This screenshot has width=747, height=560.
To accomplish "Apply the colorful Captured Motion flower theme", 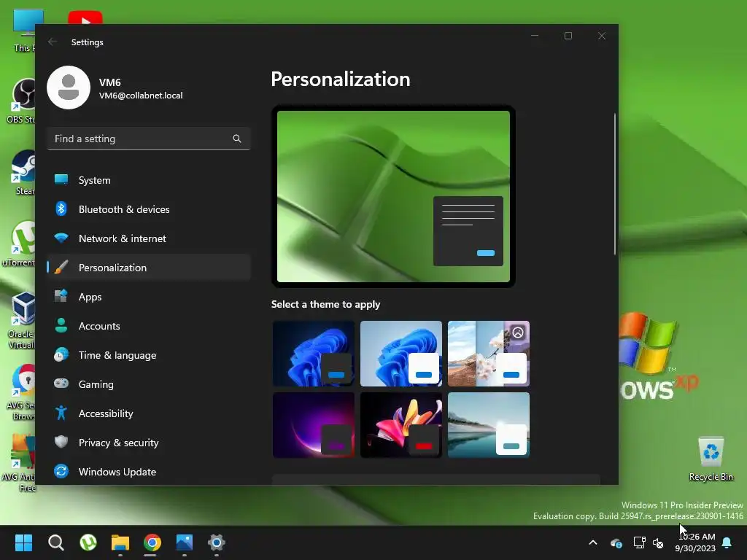I will (401, 425).
